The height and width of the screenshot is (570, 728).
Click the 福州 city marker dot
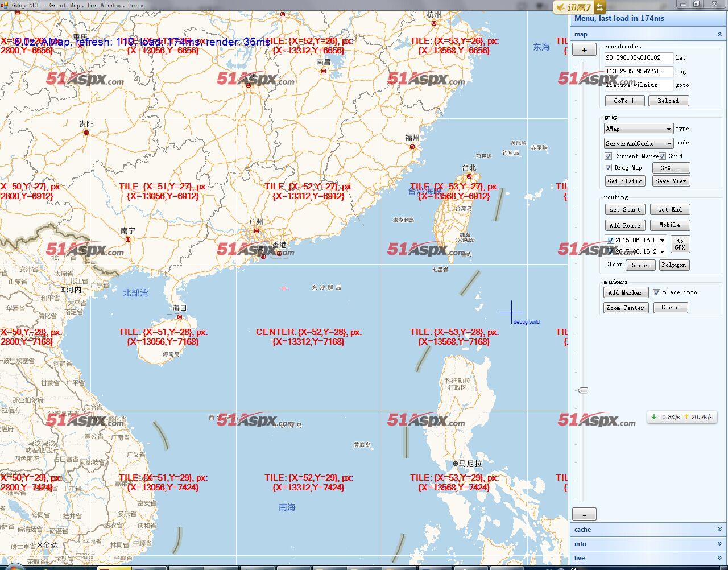pyautogui.click(x=412, y=147)
